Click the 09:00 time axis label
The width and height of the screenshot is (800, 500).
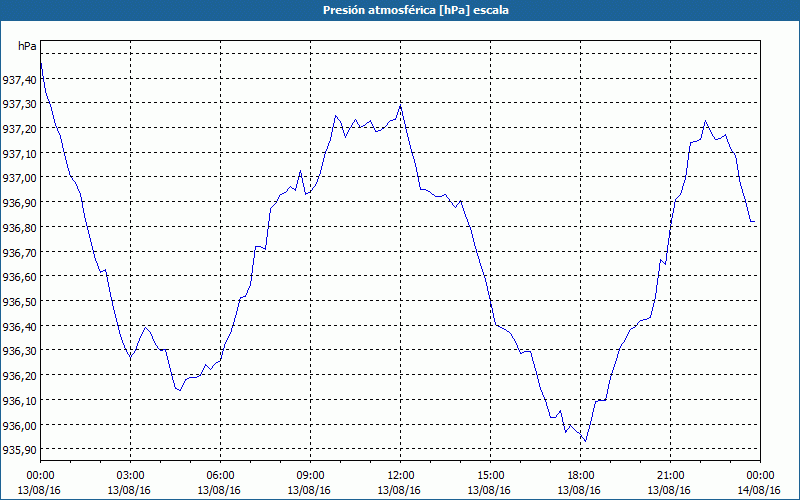[310, 476]
